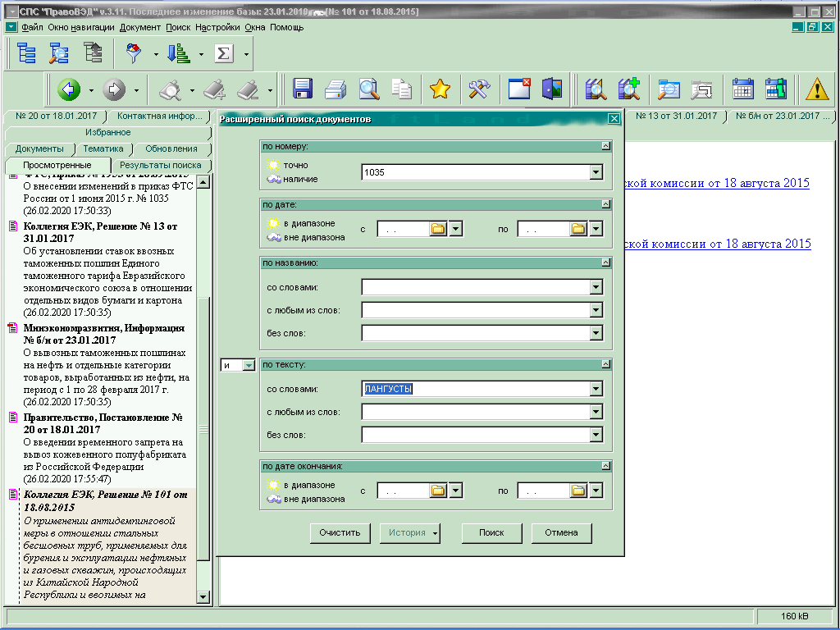Open the Поиск menu in menu bar
This screenshot has width=840, height=630.
(178, 27)
